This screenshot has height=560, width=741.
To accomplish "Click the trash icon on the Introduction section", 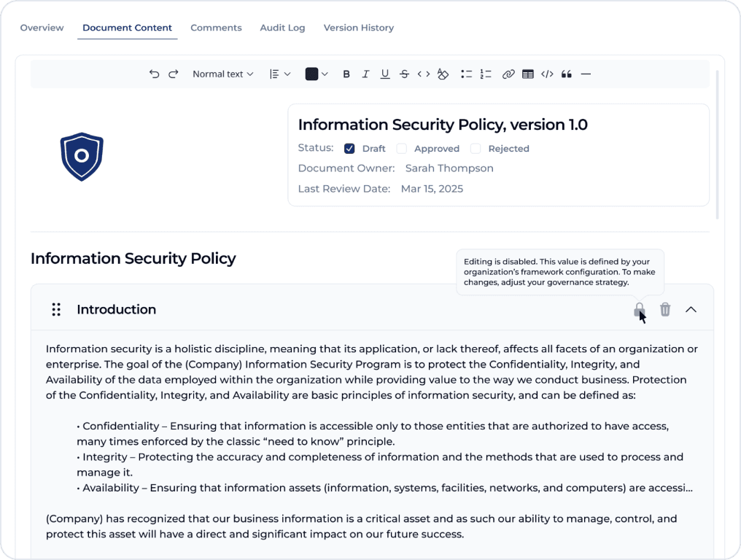I will (x=664, y=309).
